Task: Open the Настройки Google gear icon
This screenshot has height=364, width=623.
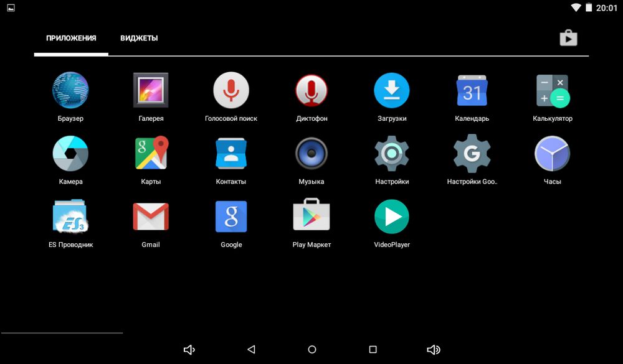Action: point(472,154)
